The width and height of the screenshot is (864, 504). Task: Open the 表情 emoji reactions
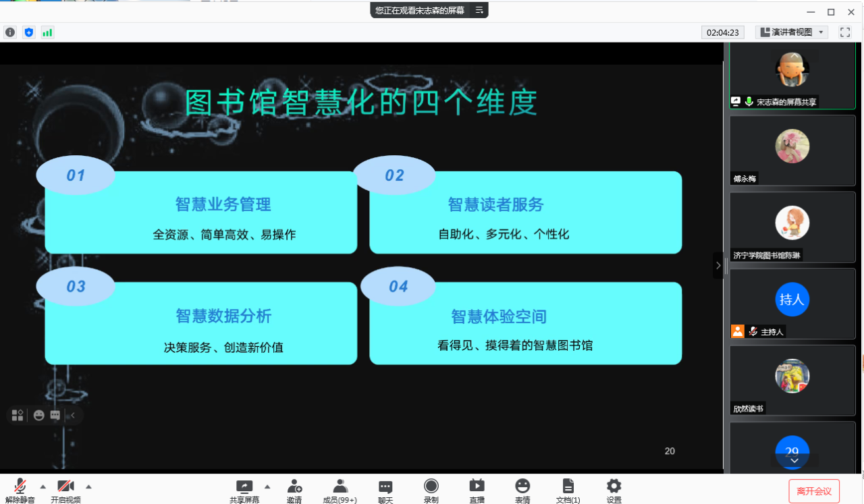[522, 491]
